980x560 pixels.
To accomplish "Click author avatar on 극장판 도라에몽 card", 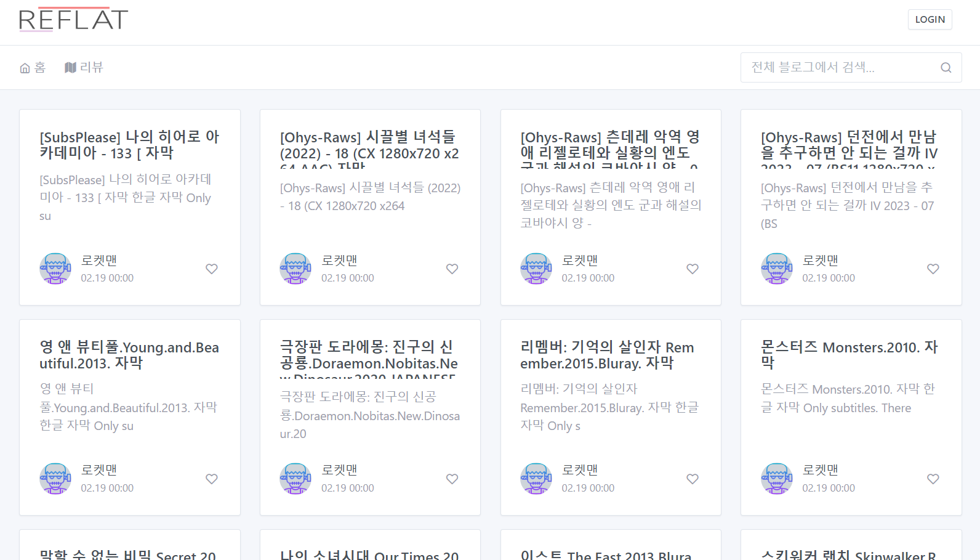I will (295, 479).
